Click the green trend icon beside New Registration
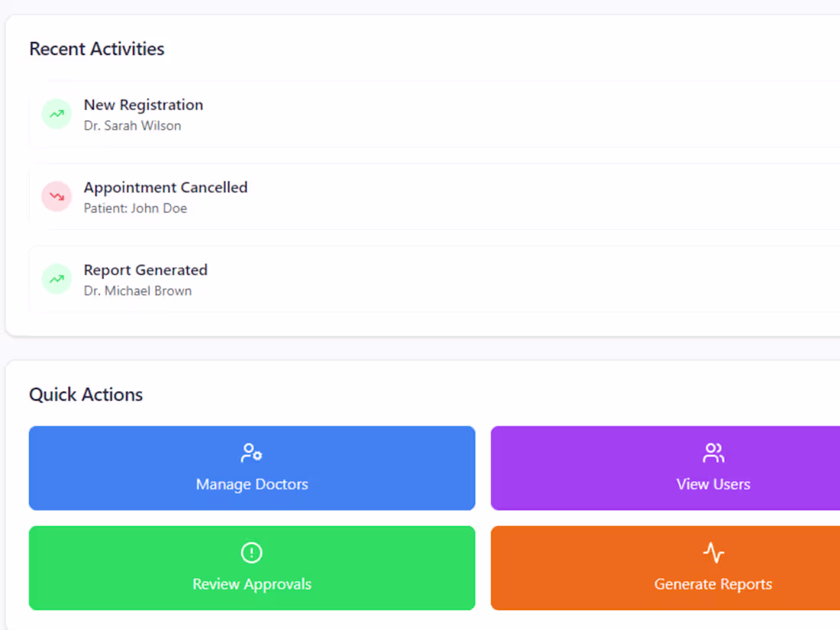This screenshot has width=840, height=630. pyautogui.click(x=57, y=115)
